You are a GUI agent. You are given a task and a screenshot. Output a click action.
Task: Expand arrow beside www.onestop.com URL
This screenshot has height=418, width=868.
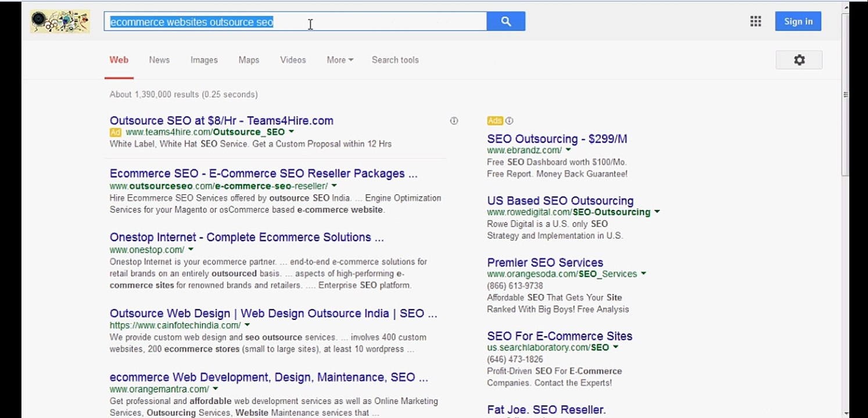tap(191, 250)
